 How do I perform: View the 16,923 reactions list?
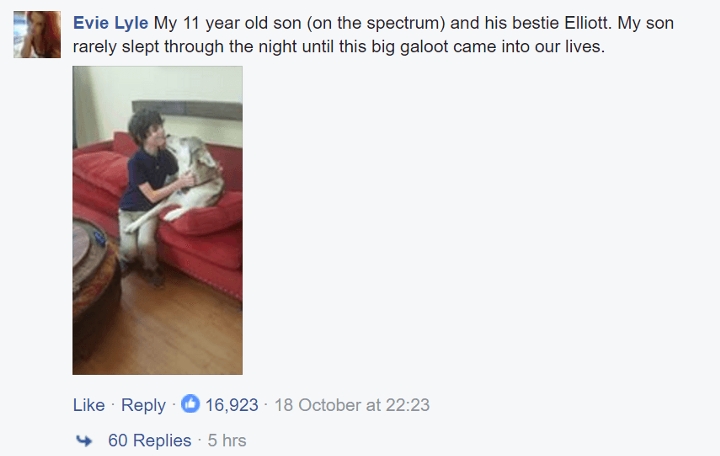232,405
